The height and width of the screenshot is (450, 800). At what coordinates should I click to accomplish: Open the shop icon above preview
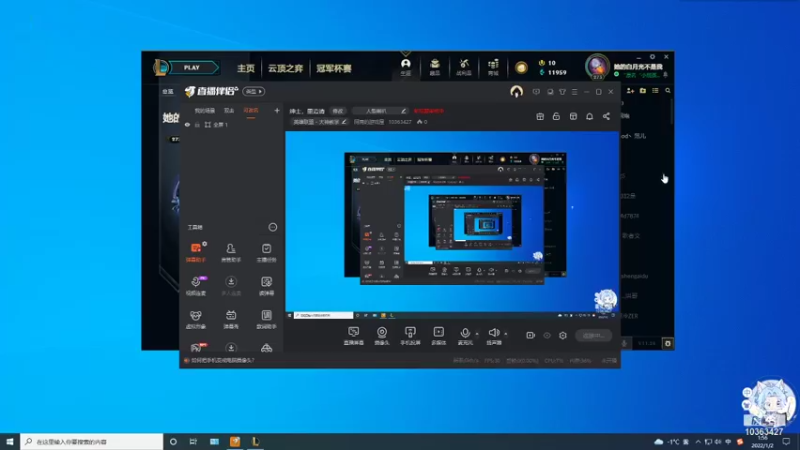[573, 117]
